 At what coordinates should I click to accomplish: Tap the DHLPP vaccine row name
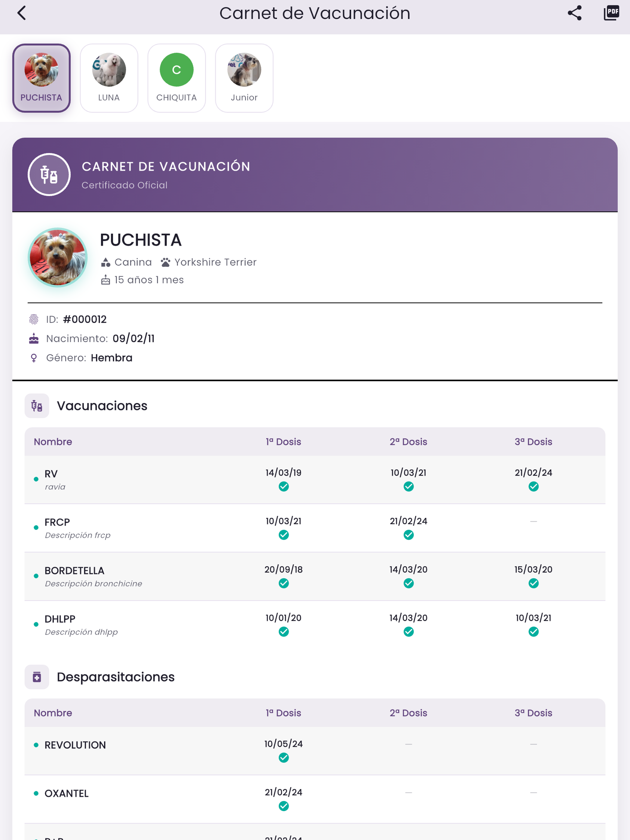[60, 619]
